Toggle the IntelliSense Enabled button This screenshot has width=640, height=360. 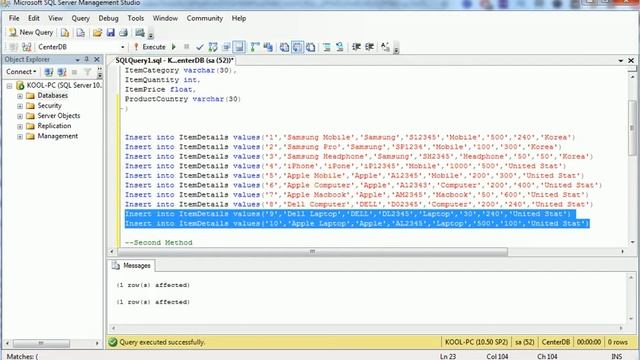(x=239, y=47)
